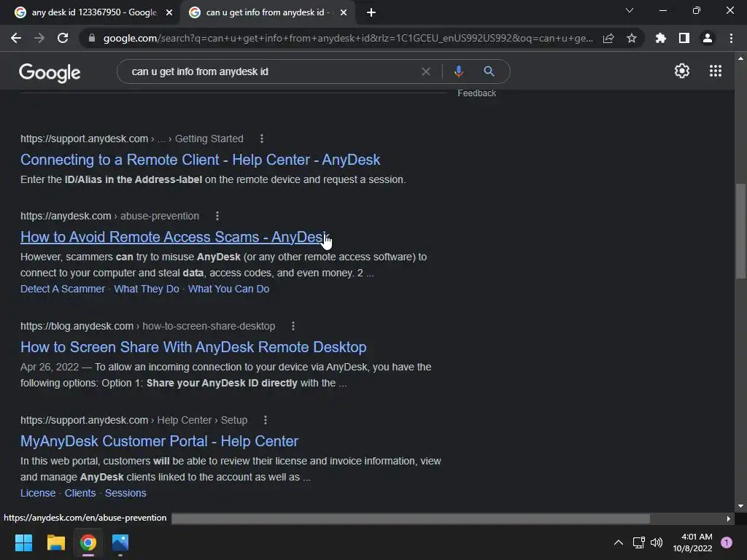The image size is (747, 560).
Task: Click the scrollbar down arrow
Action: pos(740,506)
